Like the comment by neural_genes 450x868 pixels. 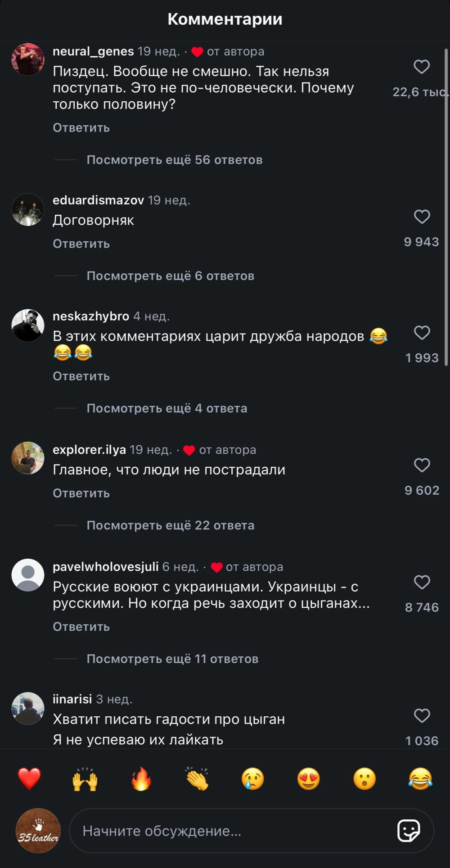tap(422, 67)
